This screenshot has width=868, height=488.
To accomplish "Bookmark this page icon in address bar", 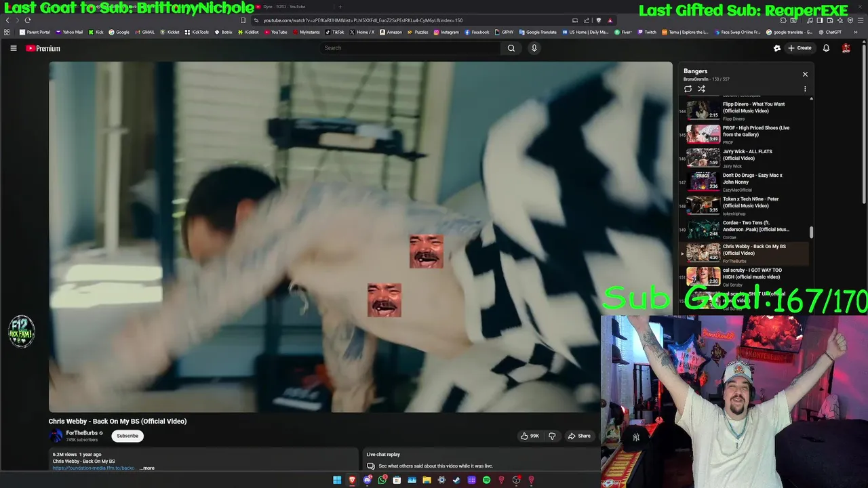I will click(243, 20).
